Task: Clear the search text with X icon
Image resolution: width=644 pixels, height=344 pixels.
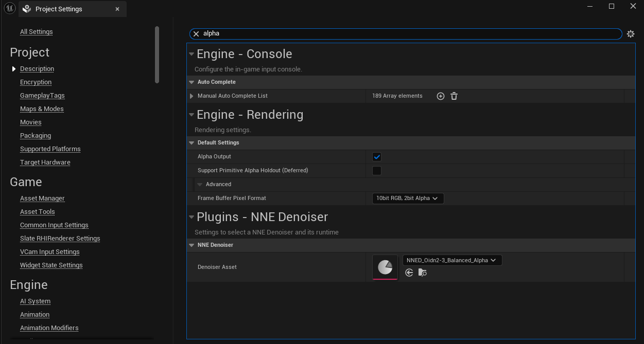Action: [x=196, y=34]
